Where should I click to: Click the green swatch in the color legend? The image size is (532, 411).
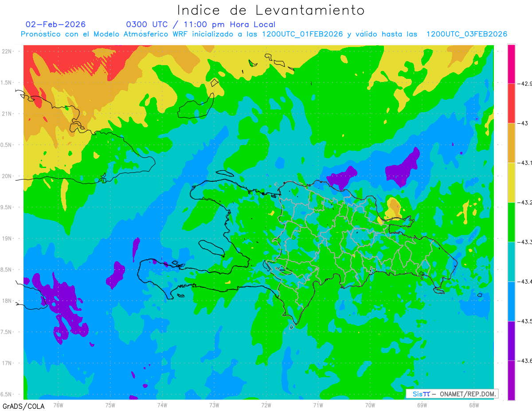coord(511,222)
